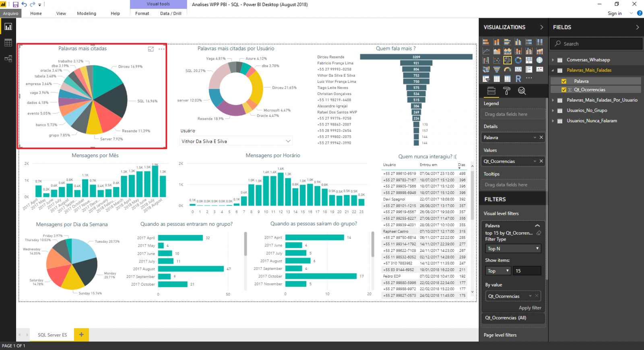This screenshot has width=644, height=350.
Task: Open the Modeling ribbon tab
Action: pos(87,13)
